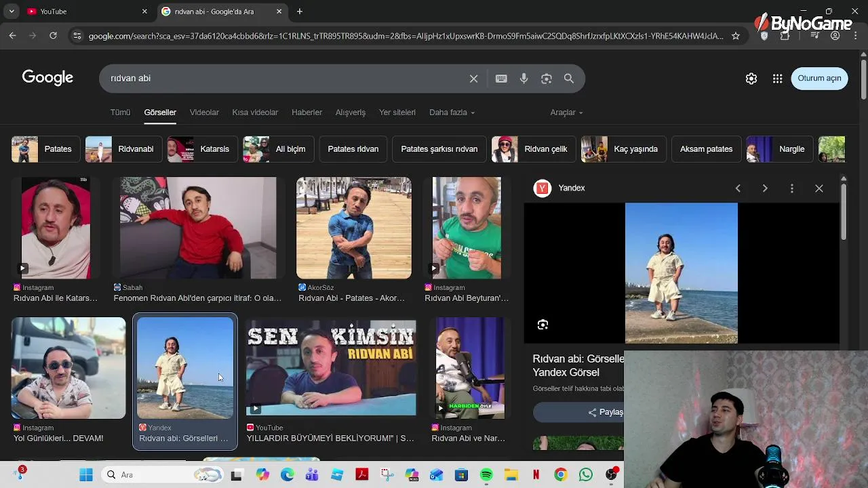
Task: Open the AkorSöz Patates image result
Action: pyautogui.click(x=353, y=228)
